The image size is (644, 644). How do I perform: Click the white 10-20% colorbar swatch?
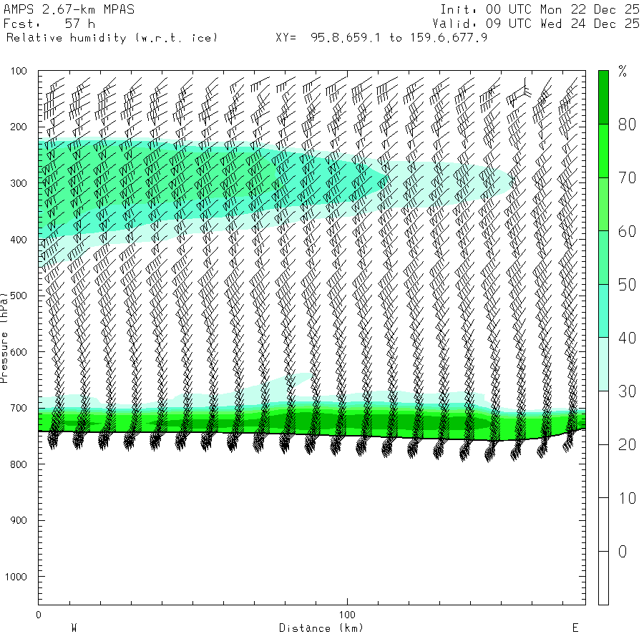click(x=603, y=471)
